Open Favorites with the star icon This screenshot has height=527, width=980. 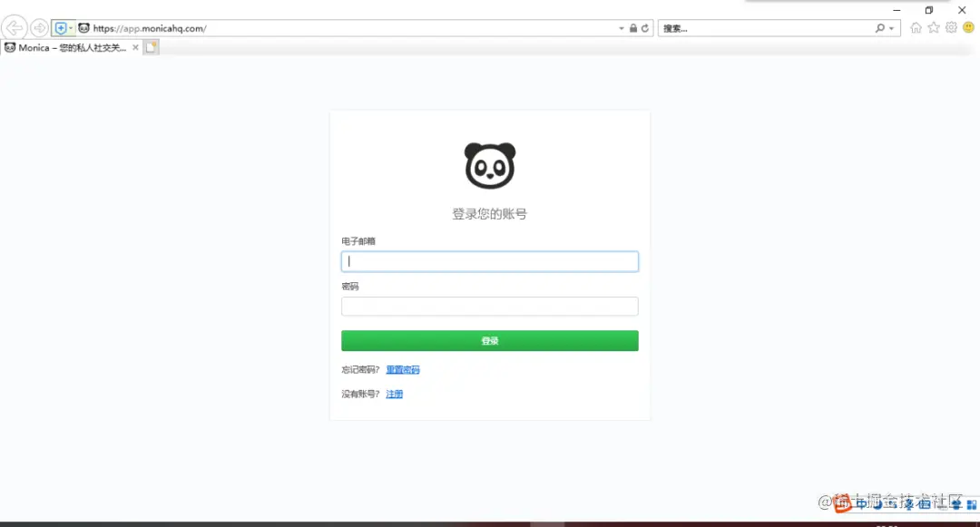(934, 27)
